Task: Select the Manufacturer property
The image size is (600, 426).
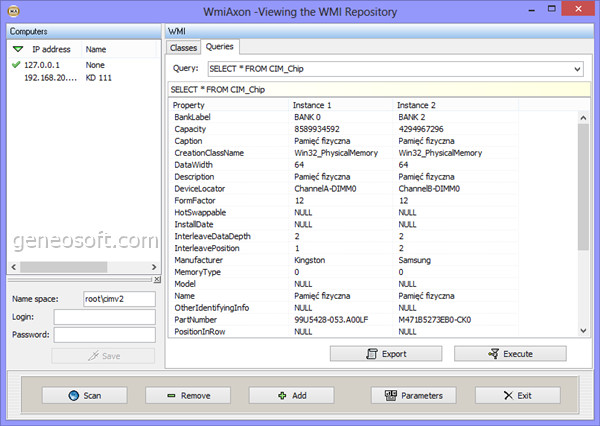Action: (x=198, y=260)
